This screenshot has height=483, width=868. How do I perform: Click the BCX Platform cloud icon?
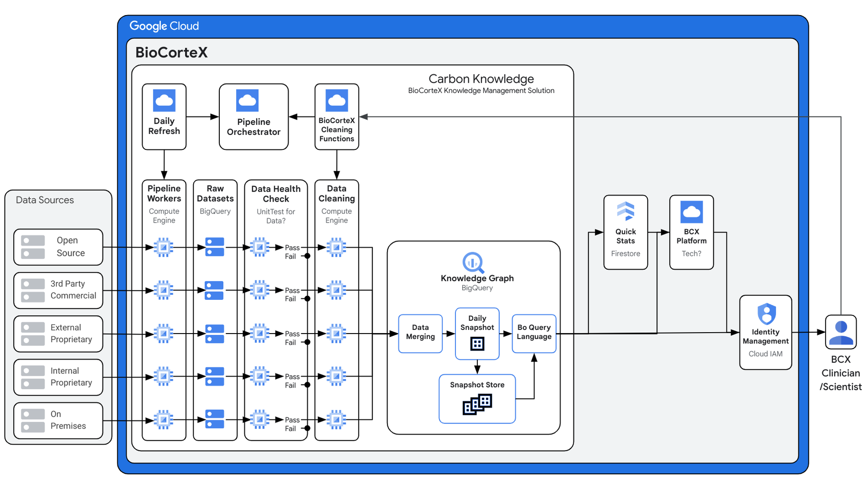(691, 212)
